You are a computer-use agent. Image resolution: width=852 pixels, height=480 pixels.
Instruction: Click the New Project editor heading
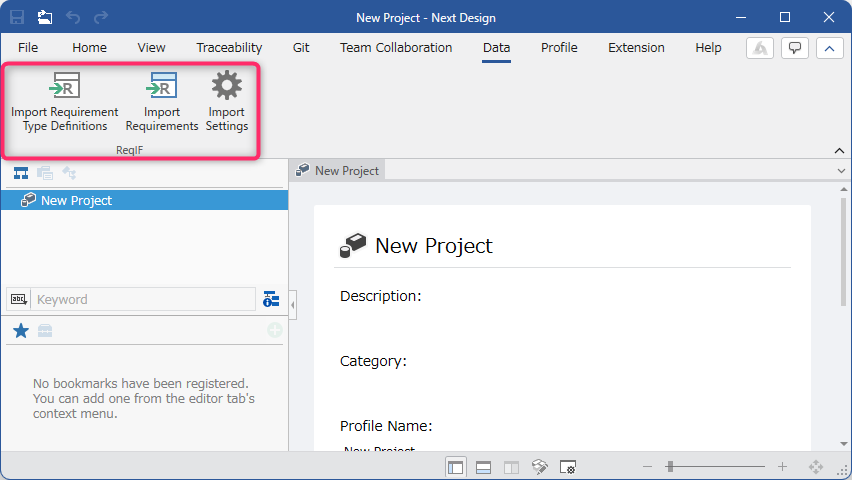pyautogui.click(x=434, y=246)
